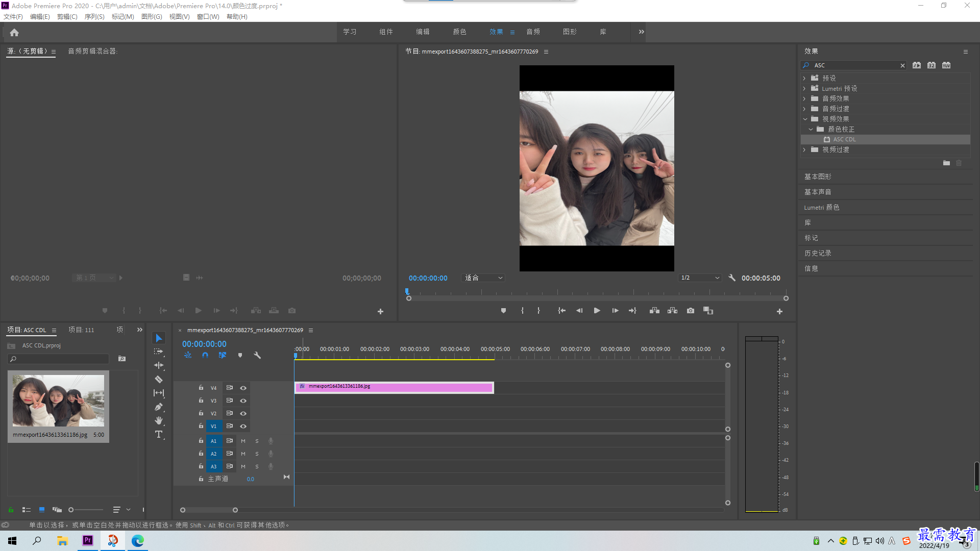980x551 pixels.
Task: Solo audio track A2
Action: pyautogui.click(x=257, y=454)
